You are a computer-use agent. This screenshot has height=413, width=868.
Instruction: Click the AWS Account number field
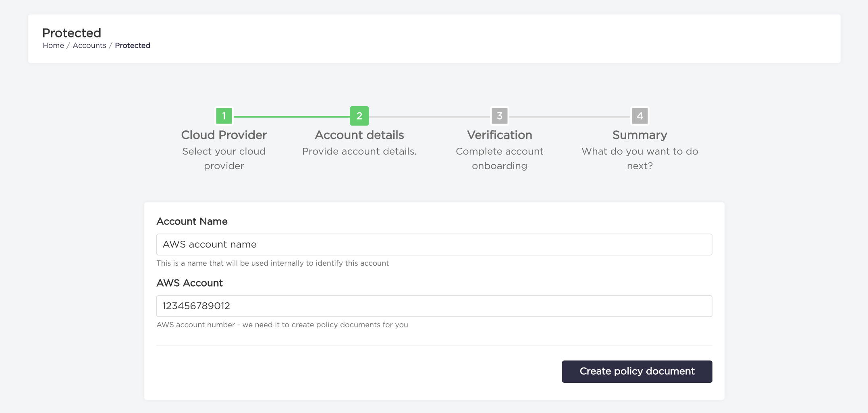434,306
